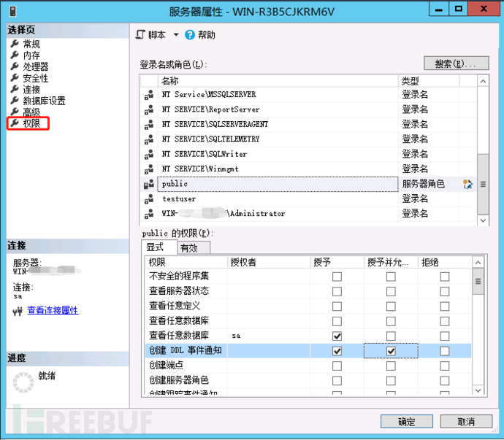Click the login icon beside testuser row
The height and width of the screenshot is (440, 504).
point(149,199)
